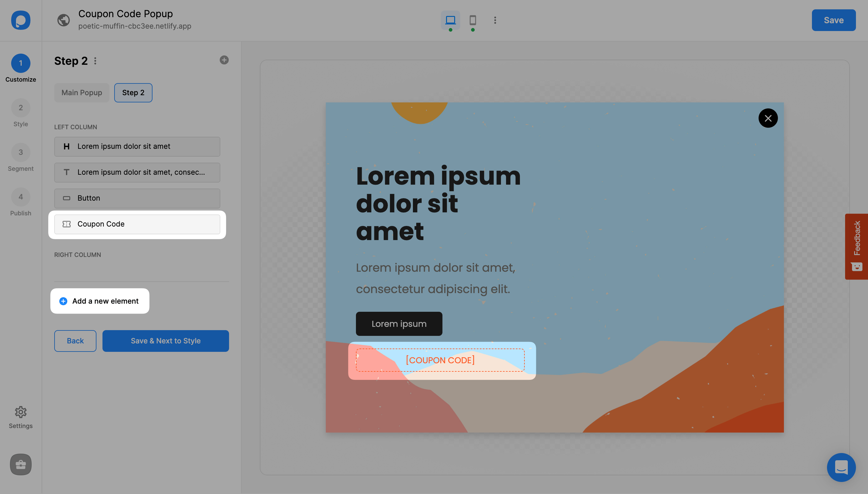Expand the Step 2 options menu
The width and height of the screenshot is (868, 494).
pyautogui.click(x=95, y=60)
